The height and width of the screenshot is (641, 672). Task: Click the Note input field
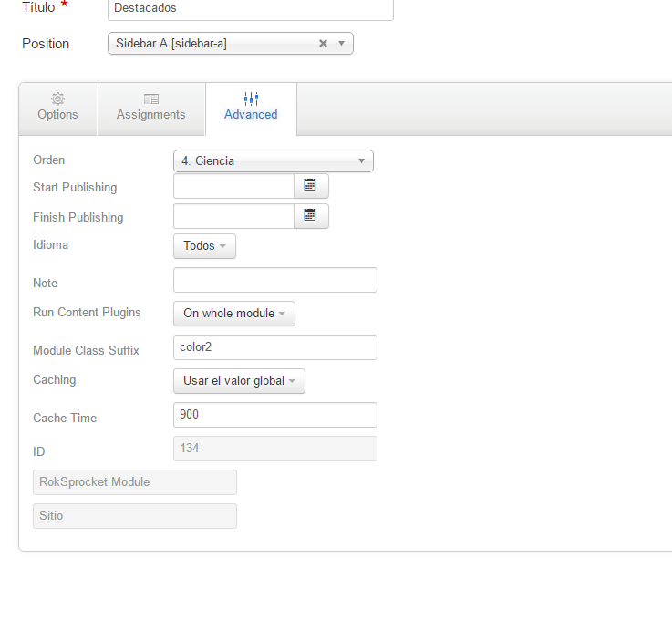[x=275, y=280]
